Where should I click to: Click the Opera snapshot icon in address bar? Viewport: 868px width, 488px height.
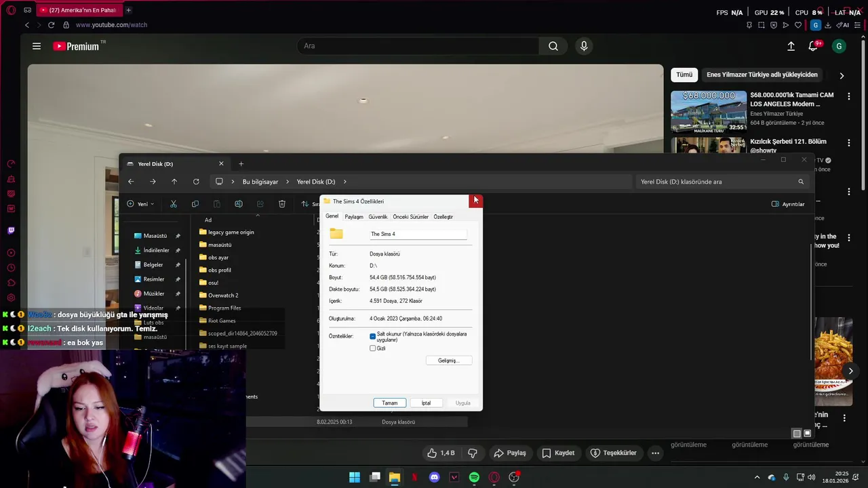click(x=762, y=25)
